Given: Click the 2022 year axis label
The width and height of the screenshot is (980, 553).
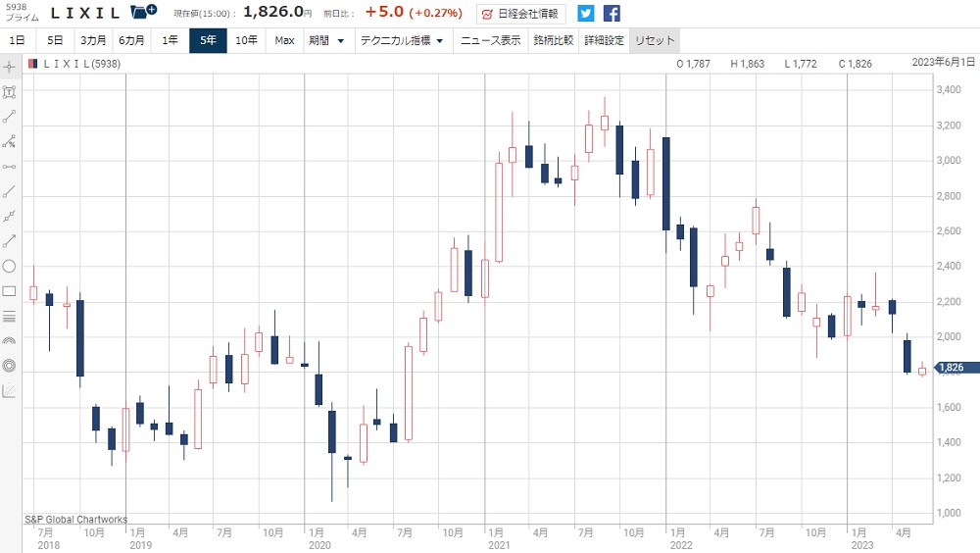Looking at the screenshot, I should (x=681, y=545).
